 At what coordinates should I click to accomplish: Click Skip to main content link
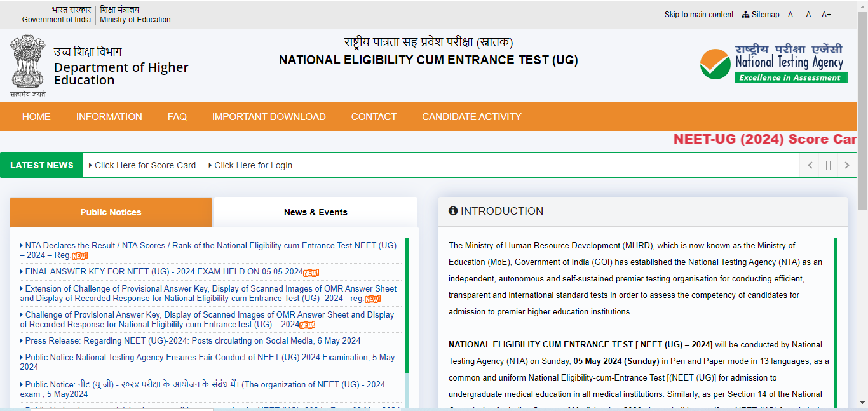[x=699, y=15]
